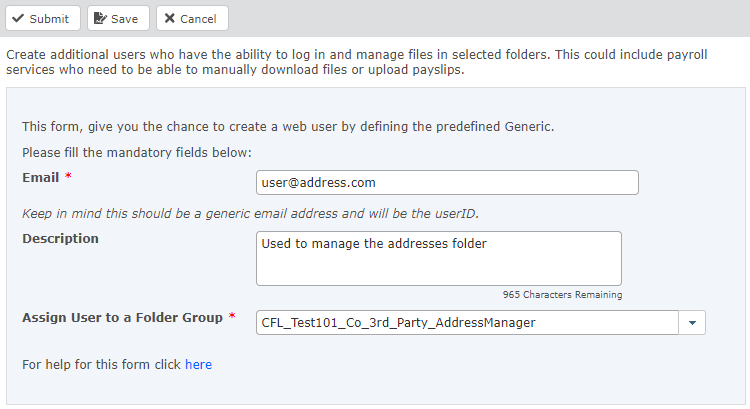Submit the web user form
Image resolution: width=750 pixels, height=409 pixels.
point(41,19)
